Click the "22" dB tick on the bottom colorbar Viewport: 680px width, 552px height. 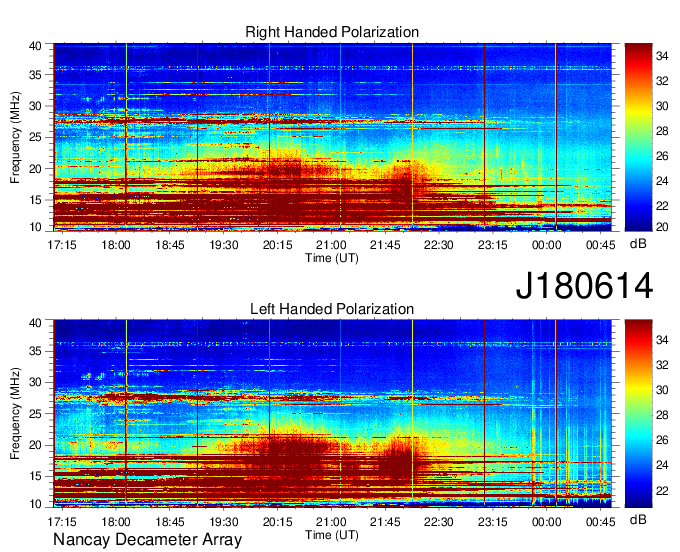coord(662,490)
